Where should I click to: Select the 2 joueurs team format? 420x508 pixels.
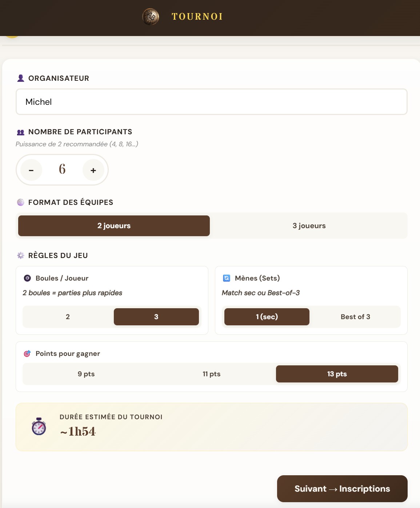point(114,226)
